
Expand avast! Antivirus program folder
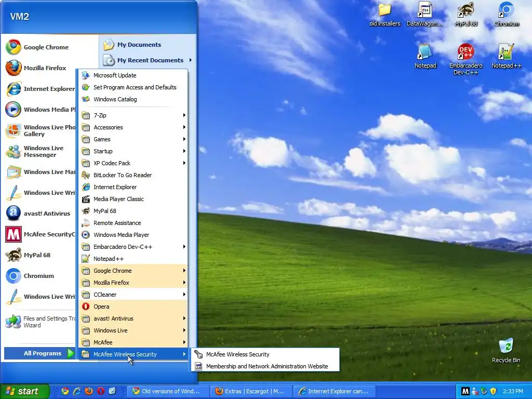coord(134,318)
